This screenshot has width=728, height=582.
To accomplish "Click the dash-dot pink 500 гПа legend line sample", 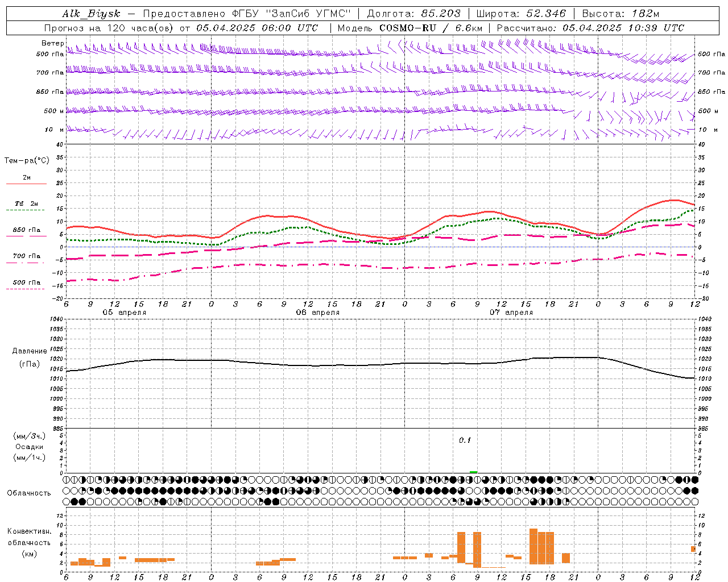I will coord(25,289).
